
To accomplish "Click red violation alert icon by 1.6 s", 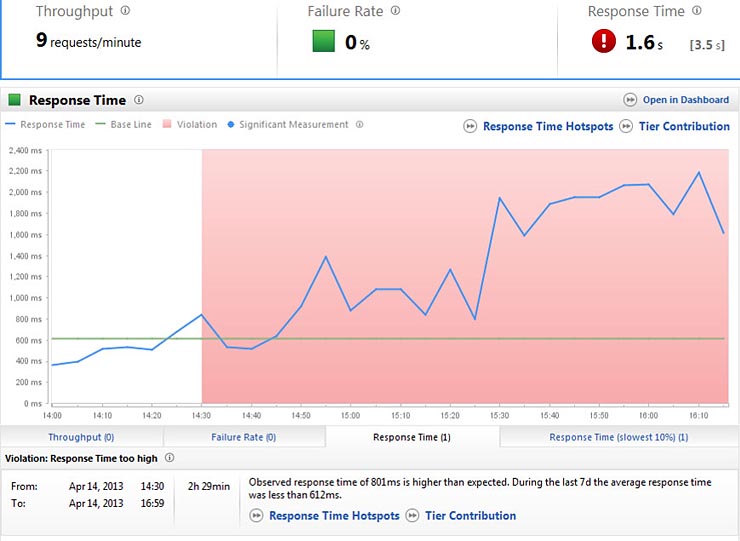I will pyautogui.click(x=604, y=42).
